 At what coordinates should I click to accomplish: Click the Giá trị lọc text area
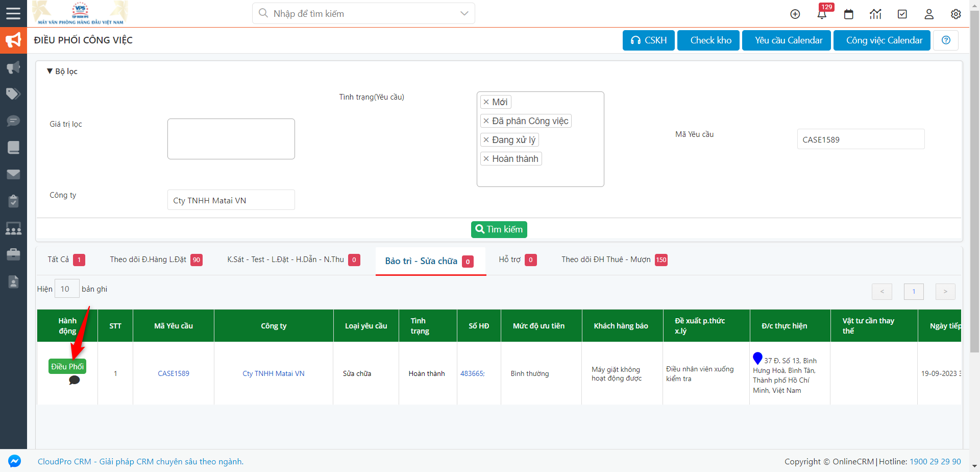click(x=231, y=139)
